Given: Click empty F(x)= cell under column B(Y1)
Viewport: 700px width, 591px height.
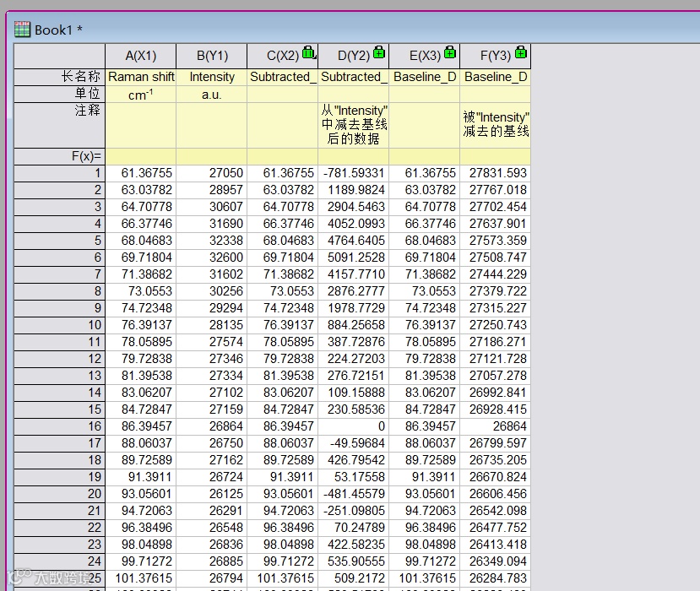Looking at the screenshot, I should [x=212, y=156].
